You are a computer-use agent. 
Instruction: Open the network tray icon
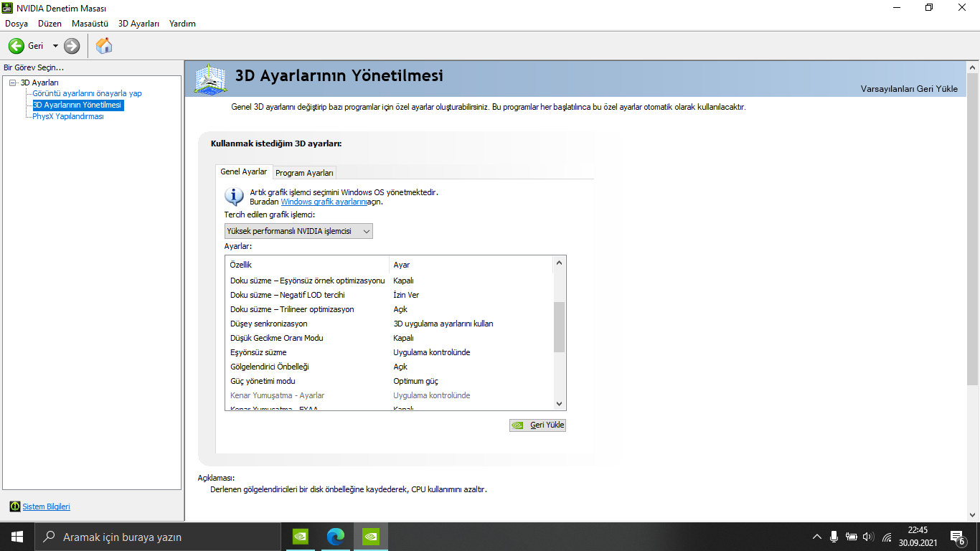tap(887, 537)
